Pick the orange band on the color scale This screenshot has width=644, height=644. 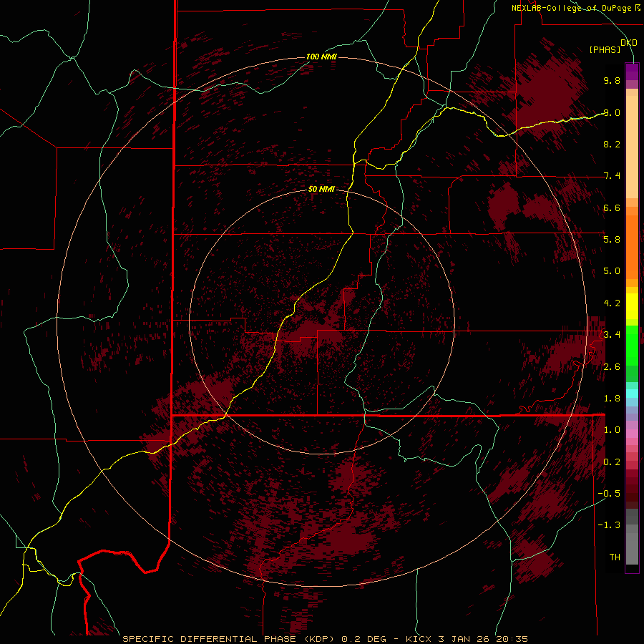tap(632, 246)
